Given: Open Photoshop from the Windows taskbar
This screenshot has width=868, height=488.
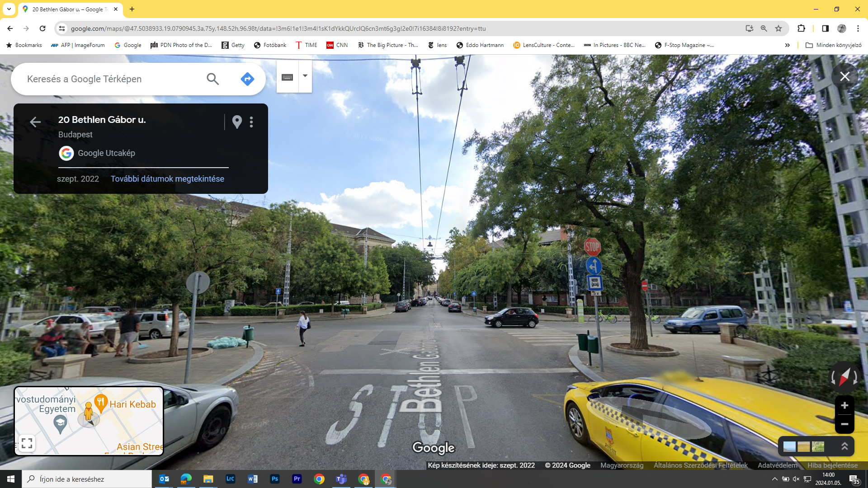Looking at the screenshot, I should click(x=274, y=479).
